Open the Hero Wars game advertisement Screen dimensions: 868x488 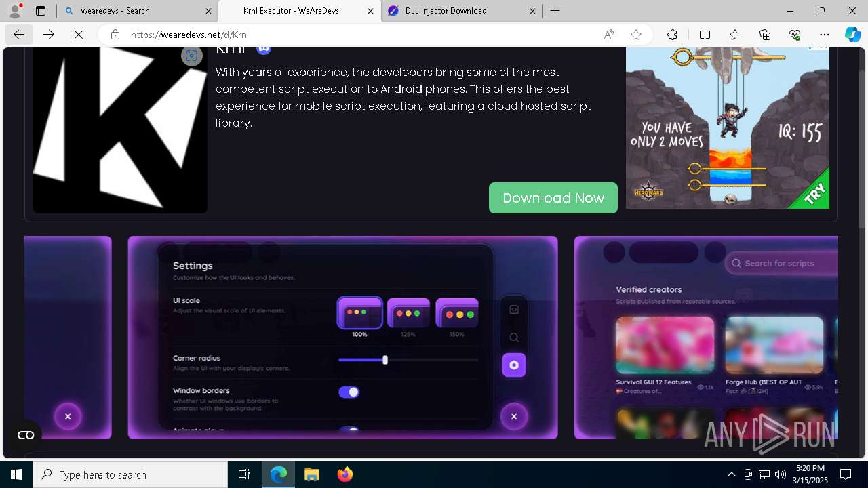point(727,128)
